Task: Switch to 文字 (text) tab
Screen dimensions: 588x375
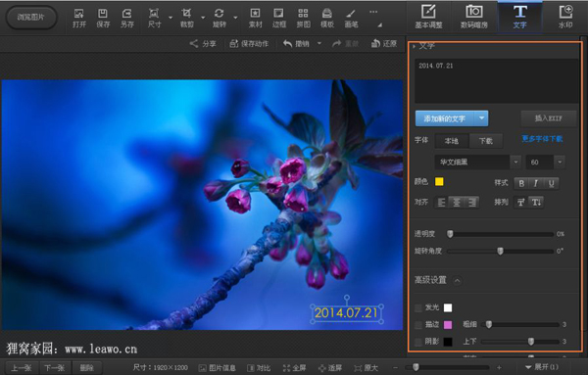Action: click(x=519, y=17)
